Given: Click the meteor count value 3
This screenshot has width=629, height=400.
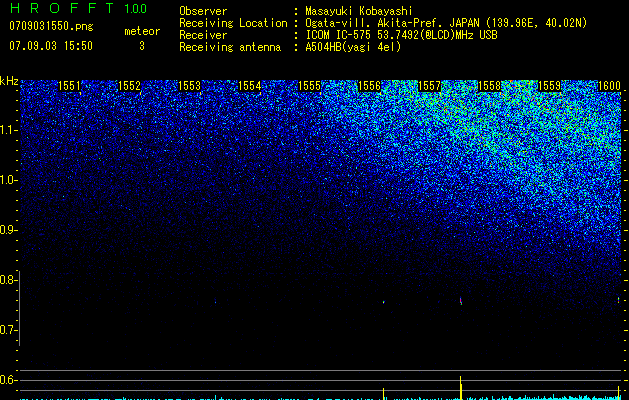Looking at the screenshot, I should tap(142, 46).
